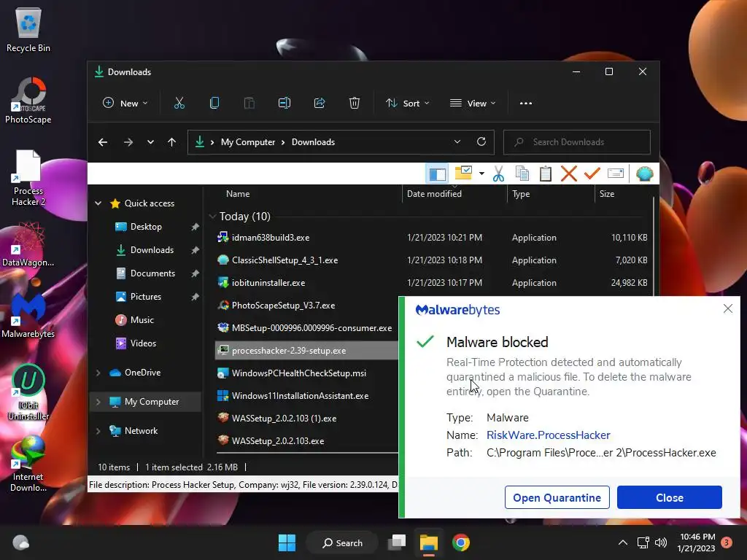Launch Malwarebytes desktop shortcut
Image resolution: width=747 pixels, height=560 pixels.
pyautogui.click(x=28, y=315)
